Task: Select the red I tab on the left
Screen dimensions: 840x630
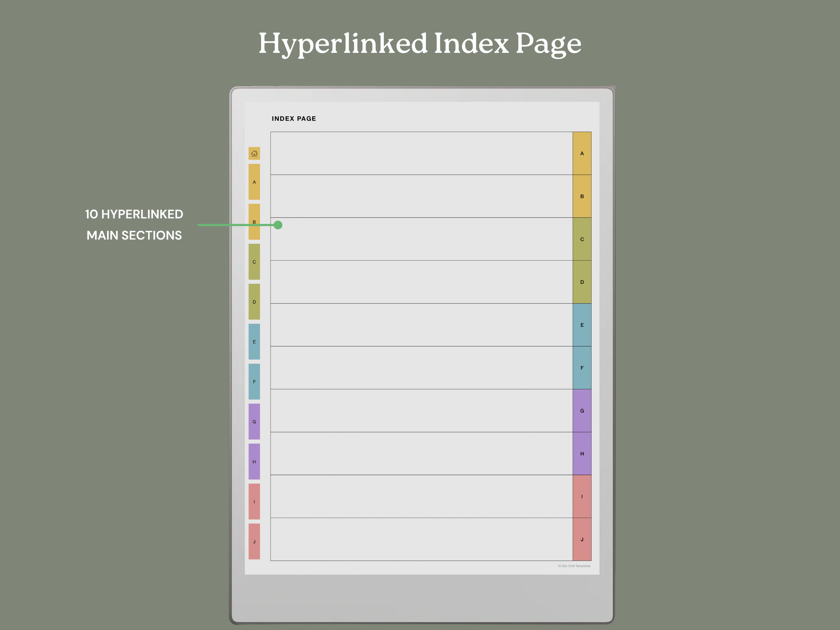Action: [254, 501]
